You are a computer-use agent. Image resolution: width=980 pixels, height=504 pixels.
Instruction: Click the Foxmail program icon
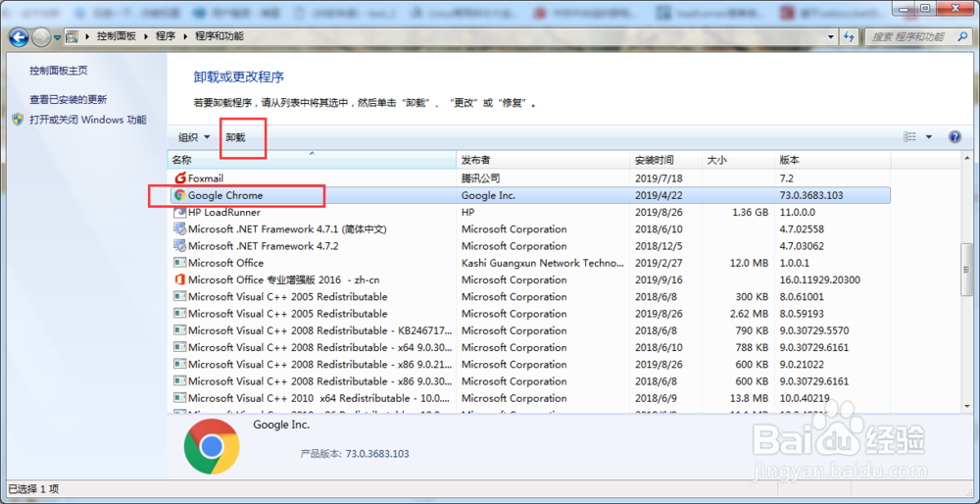coord(180,178)
